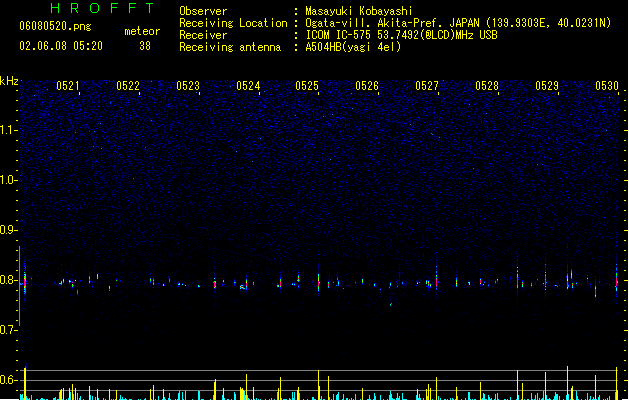
Task: Click the 0525 time marker
Action: [x=307, y=86]
